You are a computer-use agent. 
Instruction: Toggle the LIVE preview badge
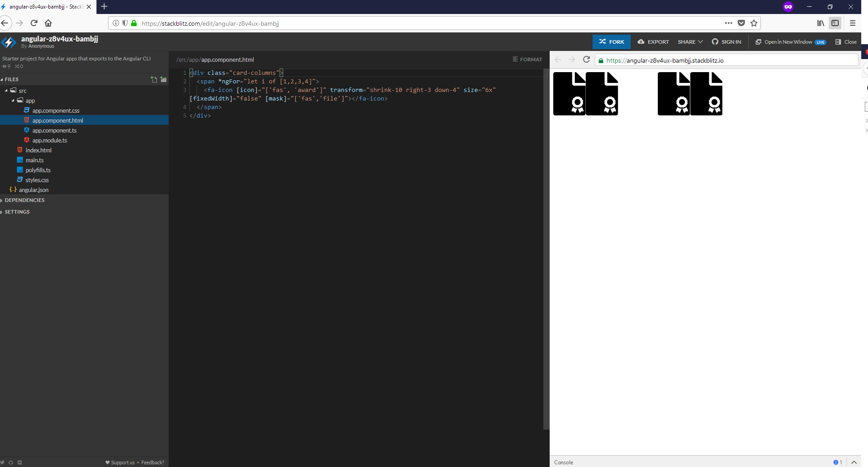[x=820, y=42]
